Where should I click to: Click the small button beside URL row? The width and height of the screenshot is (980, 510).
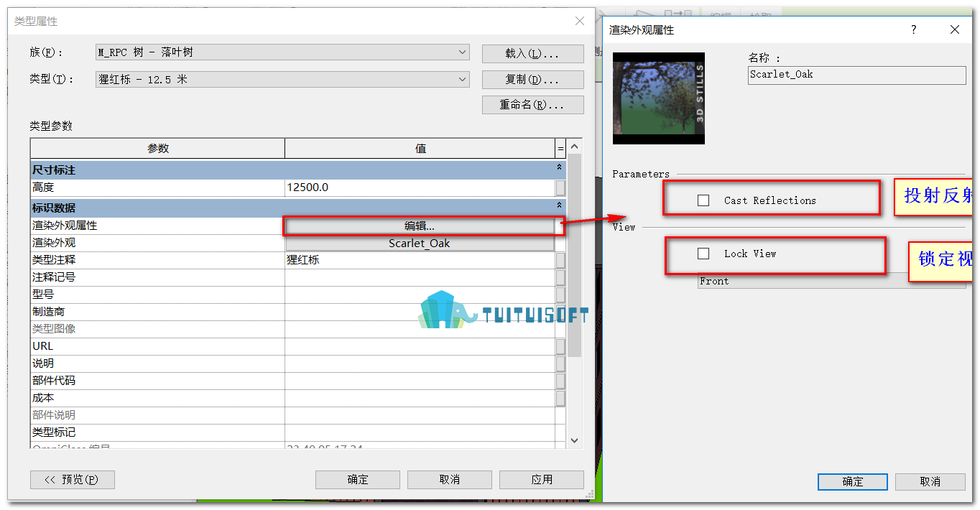(560, 346)
